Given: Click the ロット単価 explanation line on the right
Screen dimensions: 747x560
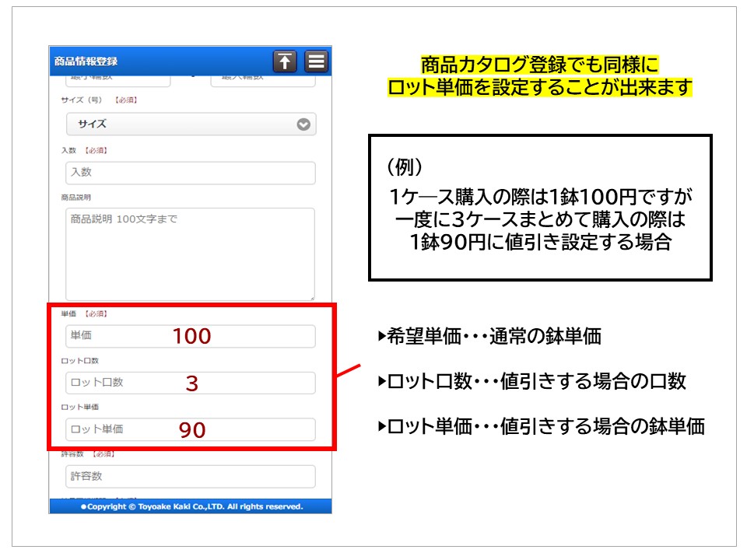Looking at the screenshot, I should click(x=541, y=426).
